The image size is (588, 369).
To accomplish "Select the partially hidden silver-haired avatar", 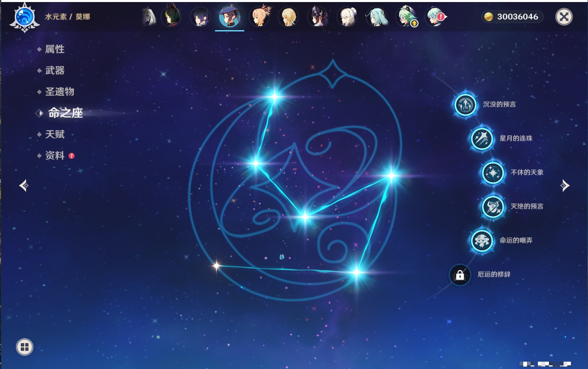I will tap(149, 17).
